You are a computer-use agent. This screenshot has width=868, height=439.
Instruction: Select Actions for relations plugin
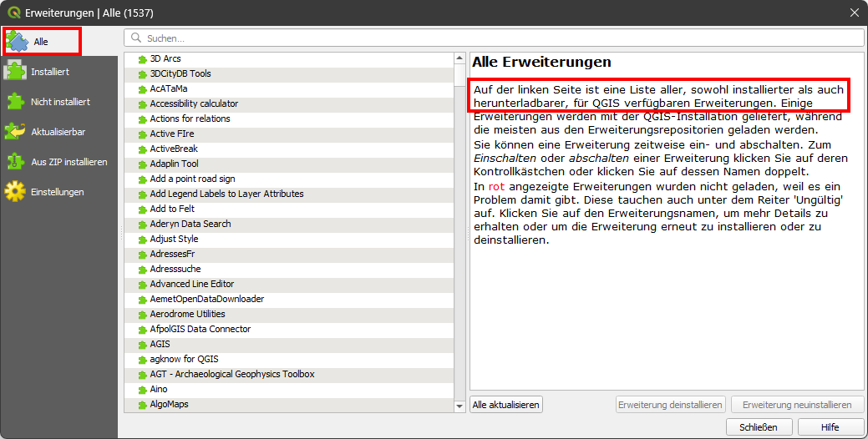[289, 119]
